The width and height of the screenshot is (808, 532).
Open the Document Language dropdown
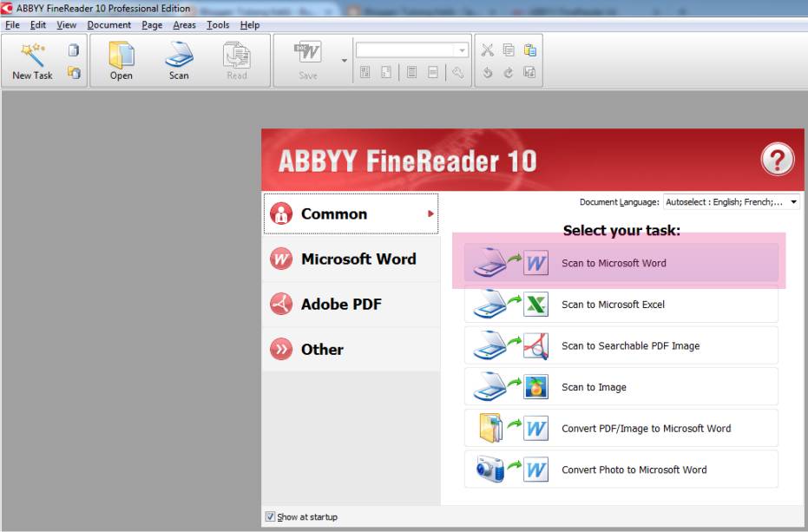[x=732, y=202]
